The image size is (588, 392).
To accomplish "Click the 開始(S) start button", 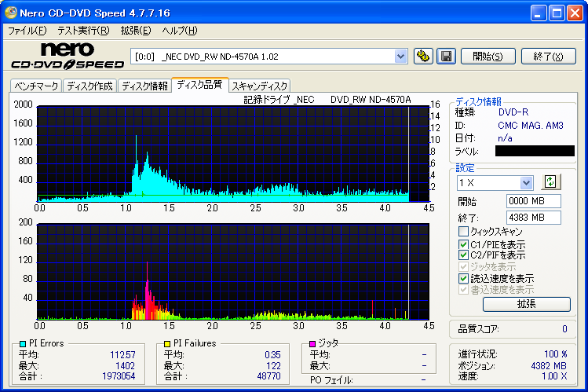I will [488, 57].
